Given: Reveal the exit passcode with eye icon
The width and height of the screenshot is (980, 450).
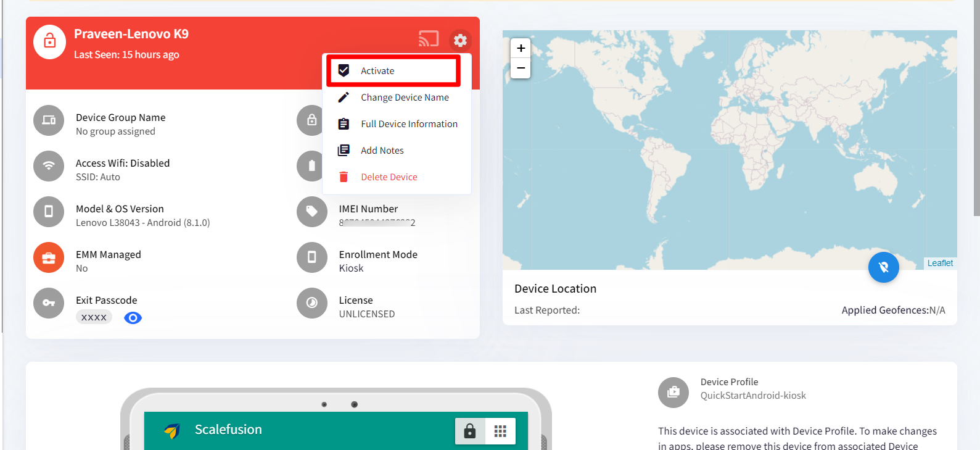Looking at the screenshot, I should 133,318.
